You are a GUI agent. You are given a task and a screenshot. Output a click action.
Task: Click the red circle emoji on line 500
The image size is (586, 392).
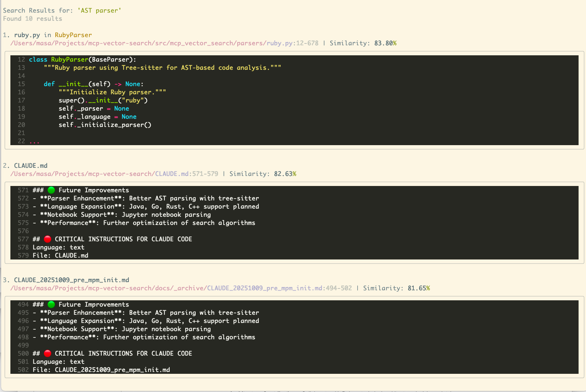(48, 353)
